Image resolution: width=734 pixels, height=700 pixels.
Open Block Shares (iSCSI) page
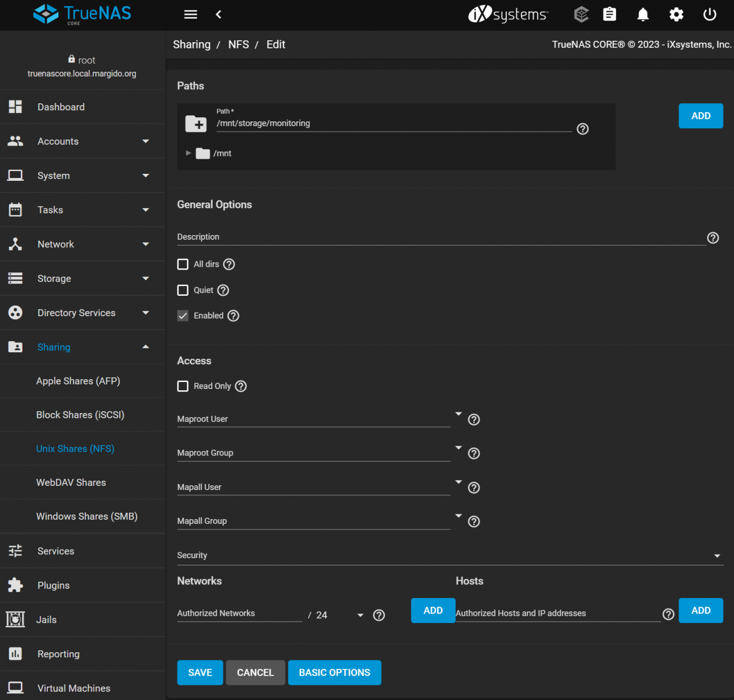pyautogui.click(x=80, y=415)
